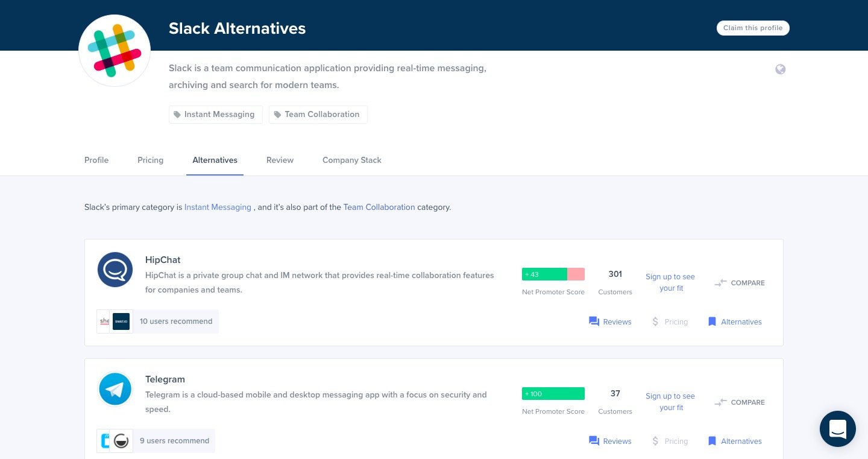
Task: Click the Slack logo avatar
Action: pyautogui.click(x=115, y=51)
